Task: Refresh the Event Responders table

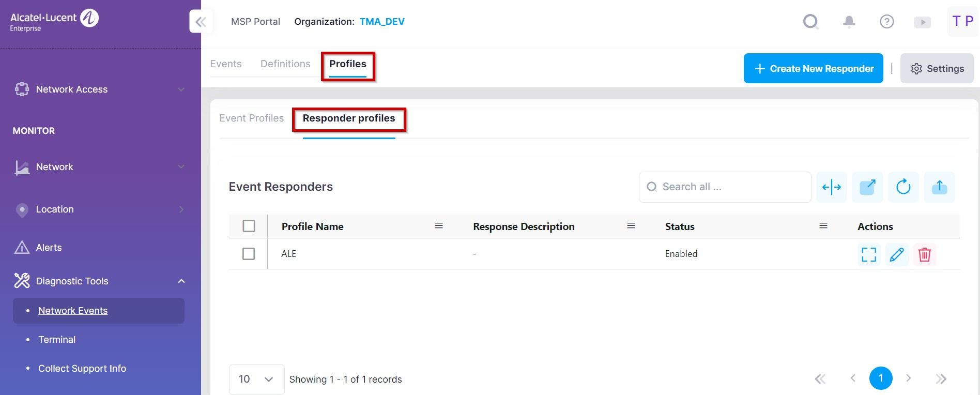Action: [903, 187]
